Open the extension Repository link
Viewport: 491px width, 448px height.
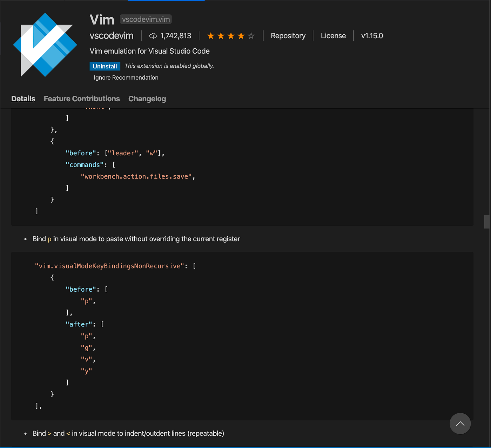(x=288, y=35)
